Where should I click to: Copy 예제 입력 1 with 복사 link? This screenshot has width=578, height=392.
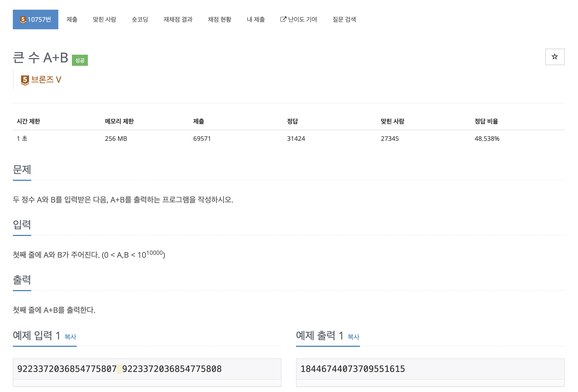click(x=70, y=337)
